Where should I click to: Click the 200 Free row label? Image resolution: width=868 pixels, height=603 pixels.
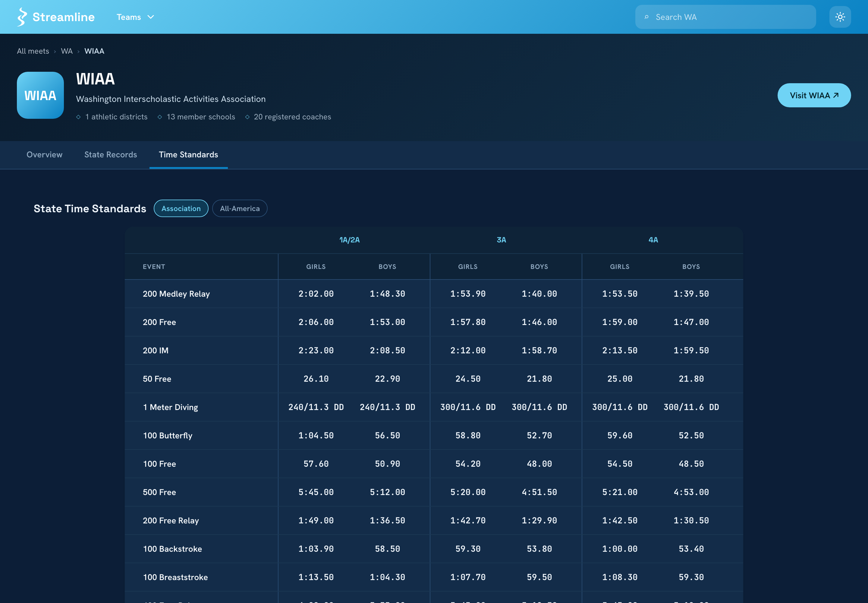click(159, 322)
